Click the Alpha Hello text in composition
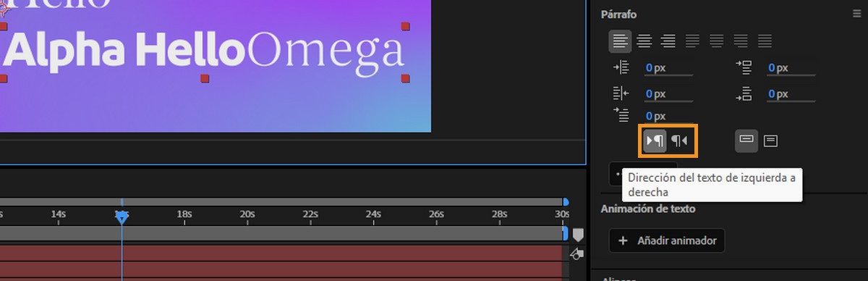This screenshot has height=281, width=868. (124, 50)
